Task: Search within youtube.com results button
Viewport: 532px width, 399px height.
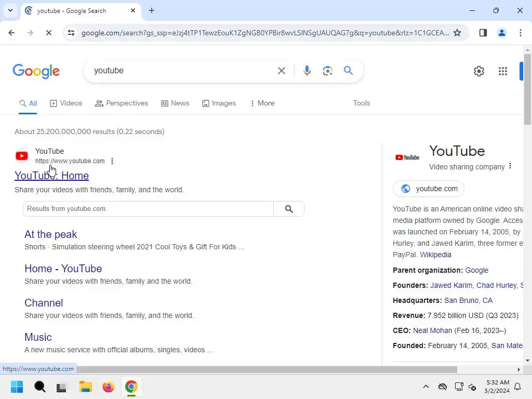Action: 289,209
